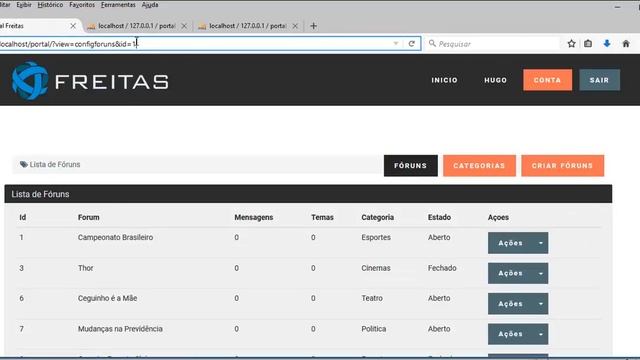Click the Temas column header
The image size is (640, 360).
(322, 218)
